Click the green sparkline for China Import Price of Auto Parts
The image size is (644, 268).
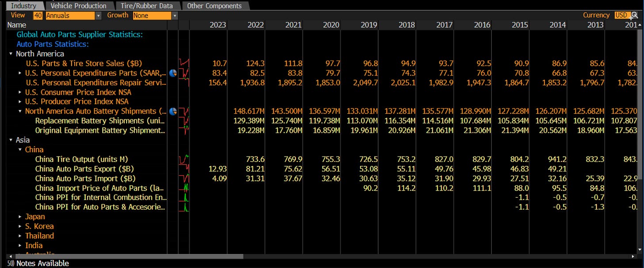pos(183,188)
